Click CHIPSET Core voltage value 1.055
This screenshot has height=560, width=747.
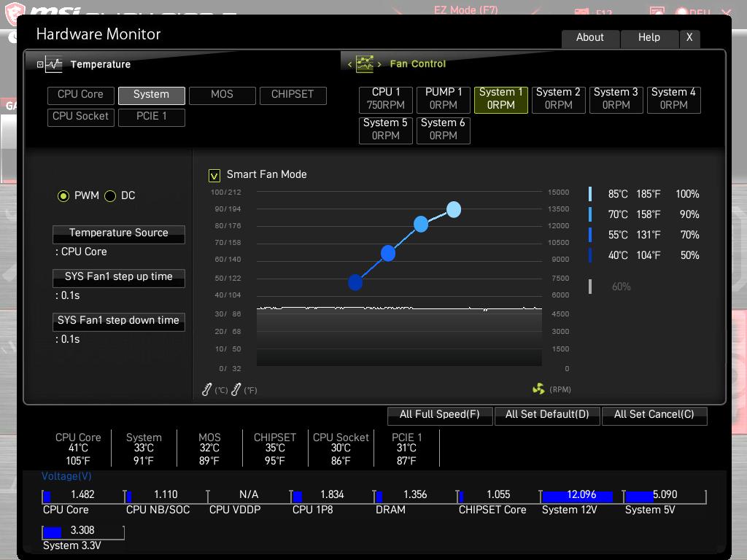[x=498, y=495]
